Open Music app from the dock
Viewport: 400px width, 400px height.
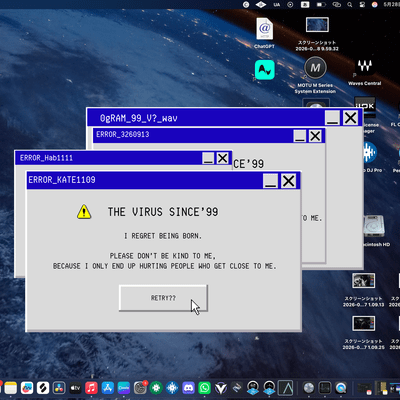click(91, 388)
